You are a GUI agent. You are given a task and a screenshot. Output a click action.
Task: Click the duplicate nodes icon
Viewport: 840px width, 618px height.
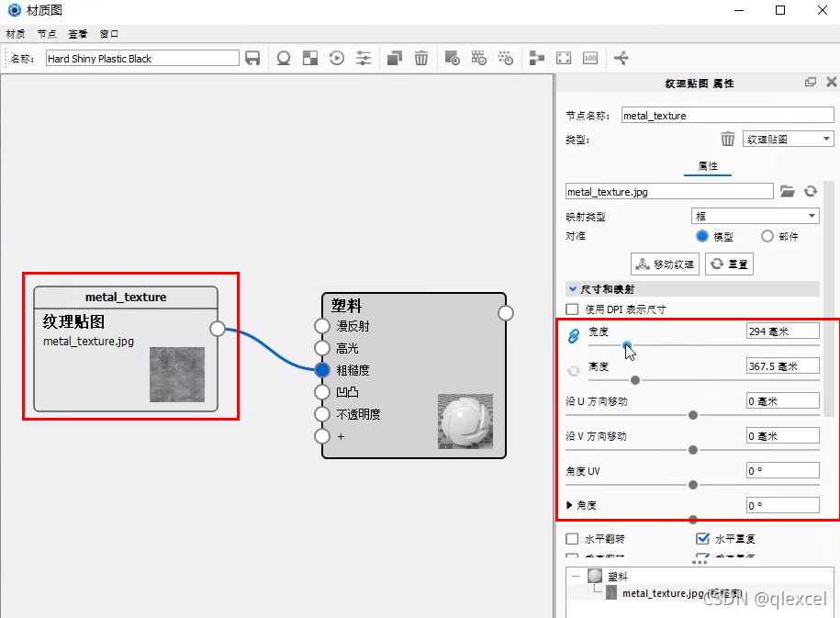[395, 58]
